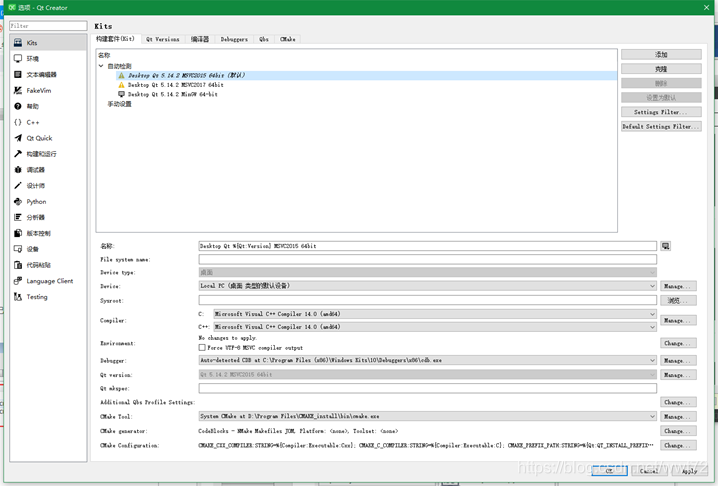Click the kit icon button beside name field
718x486 pixels.
point(665,246)
